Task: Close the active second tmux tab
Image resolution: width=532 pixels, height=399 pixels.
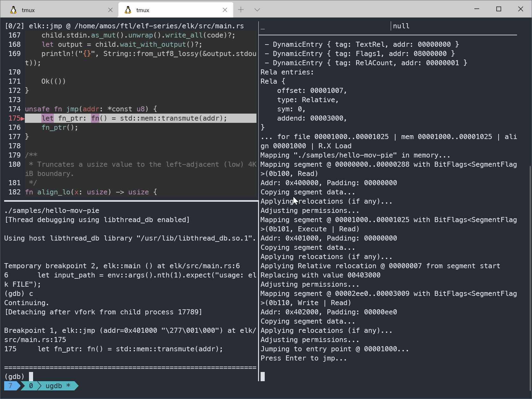Action: 225,10
